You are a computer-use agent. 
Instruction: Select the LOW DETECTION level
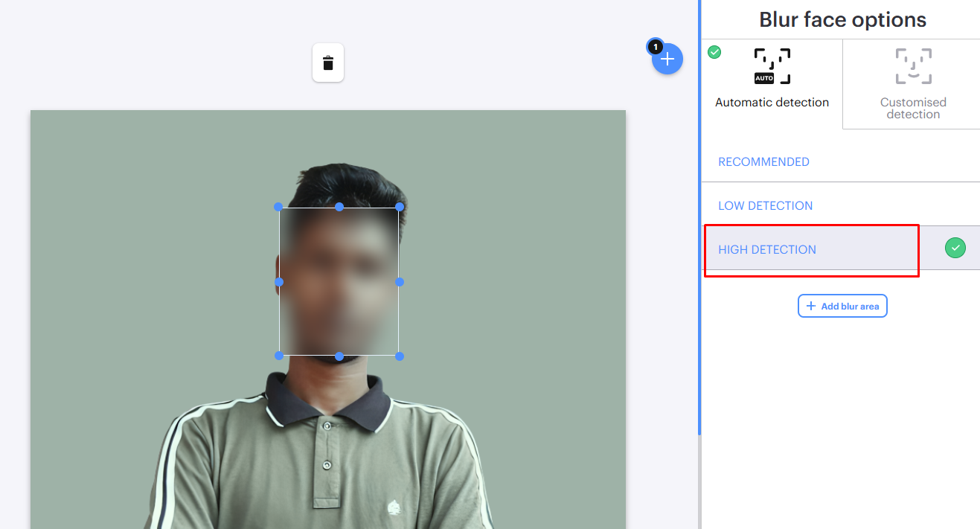coord(765,205)
